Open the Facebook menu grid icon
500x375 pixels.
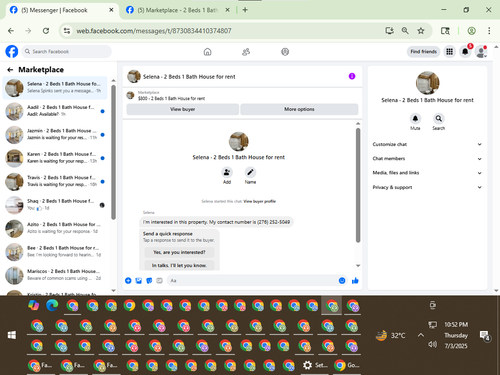click(x=449, y=52)
